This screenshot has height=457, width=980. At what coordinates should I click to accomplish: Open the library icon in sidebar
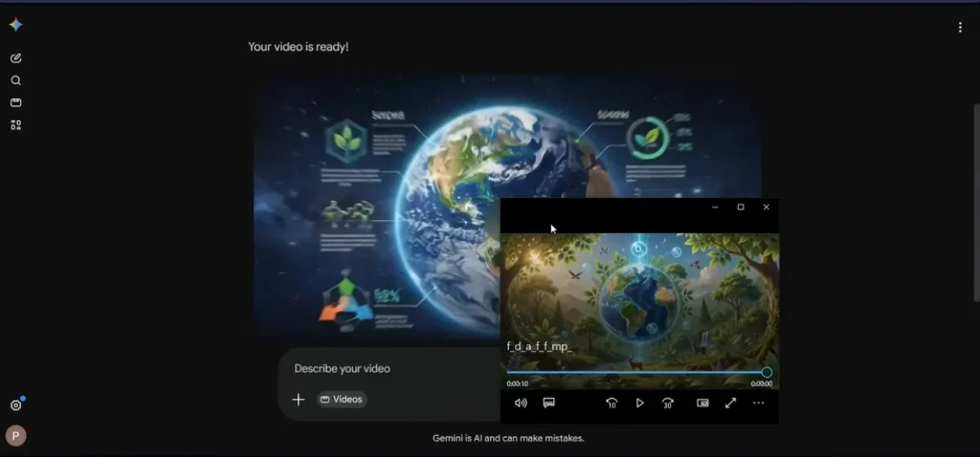click(x=15, y=102)
